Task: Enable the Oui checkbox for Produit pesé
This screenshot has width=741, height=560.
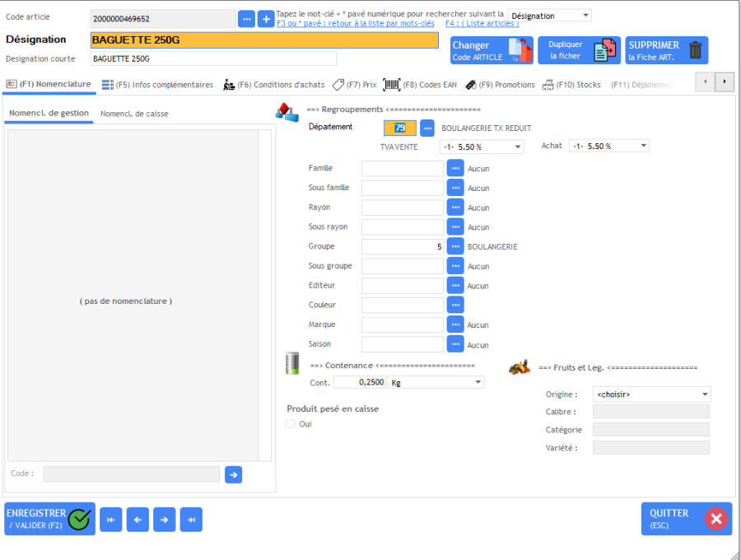Action: (290, 423)
